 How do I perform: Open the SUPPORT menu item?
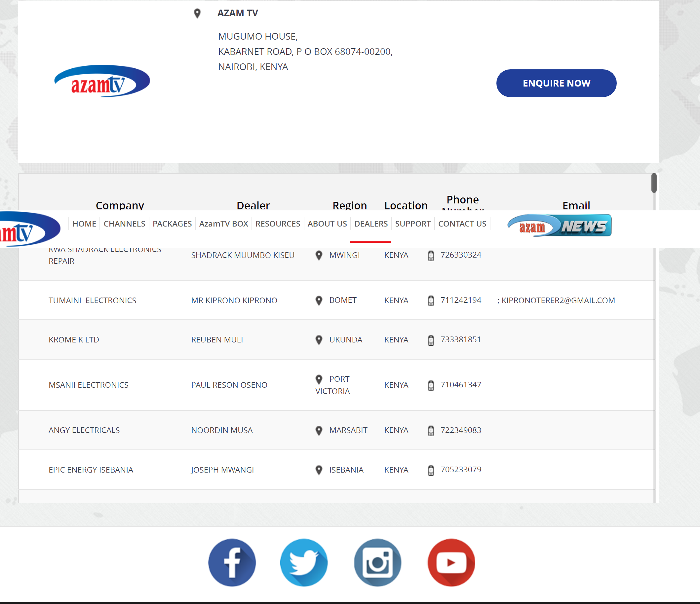pos(413,224)
